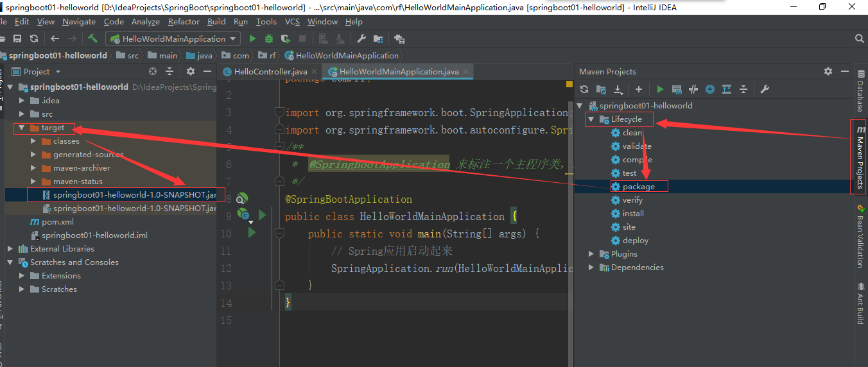Click the Execute Maven Goal icon
The image size is (868, 367).
pyautogui.click(x=677, y=89)
